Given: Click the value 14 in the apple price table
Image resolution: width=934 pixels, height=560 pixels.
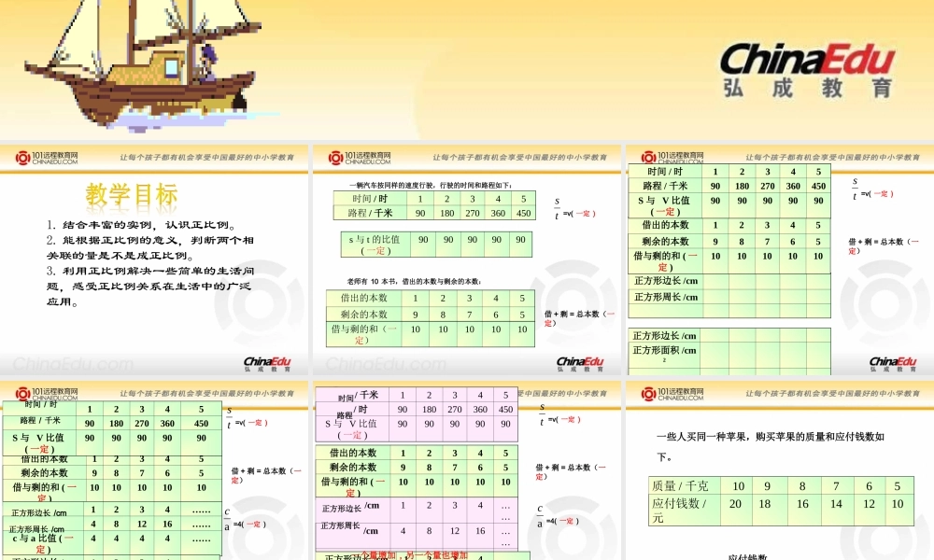Looking at the screenshot, I should 836,504.
